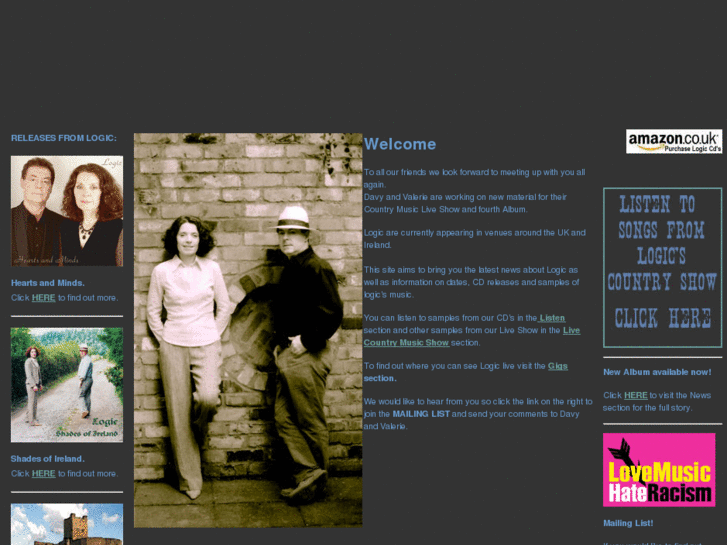
Task: Follow the Live Country Music Show link
Action: pos(472,337)
